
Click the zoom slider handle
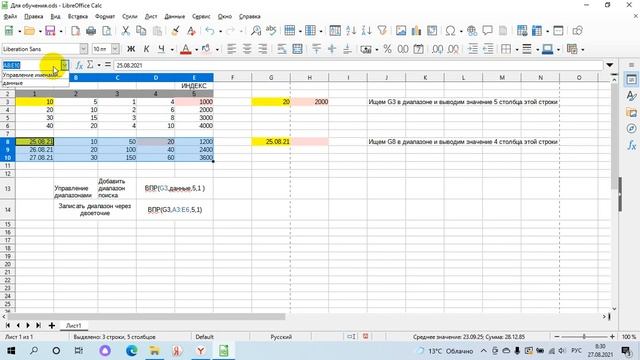(x=584, y=336)
